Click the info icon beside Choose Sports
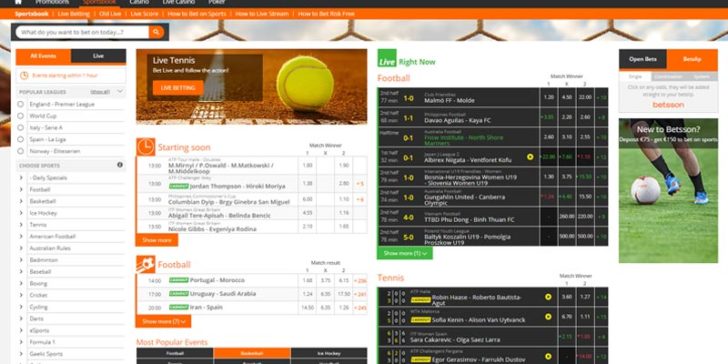Image resolution: width=728 pixels, height=364 pixels. pyautogui.click(x=120, y=165)
